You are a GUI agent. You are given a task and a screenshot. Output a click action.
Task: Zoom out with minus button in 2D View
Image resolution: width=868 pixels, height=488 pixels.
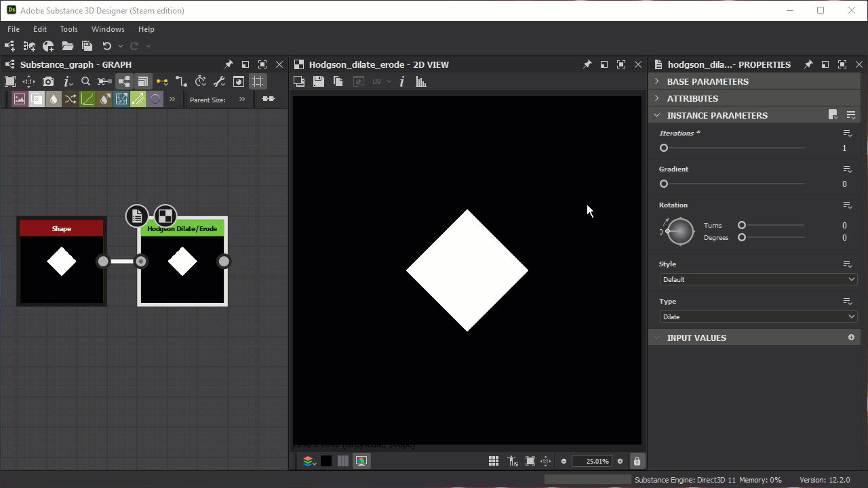tap(564, 461)
